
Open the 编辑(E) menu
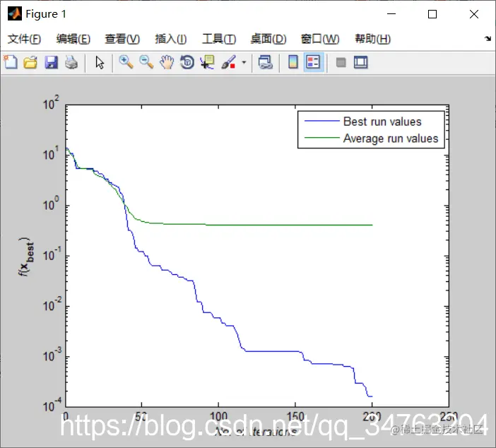pos(73,39)
